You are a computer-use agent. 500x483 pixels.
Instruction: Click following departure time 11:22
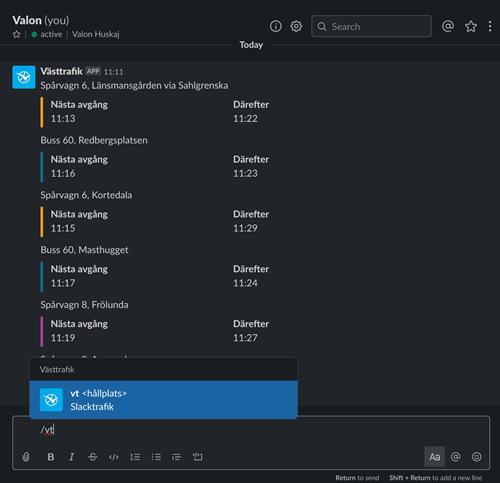(245, 119)
